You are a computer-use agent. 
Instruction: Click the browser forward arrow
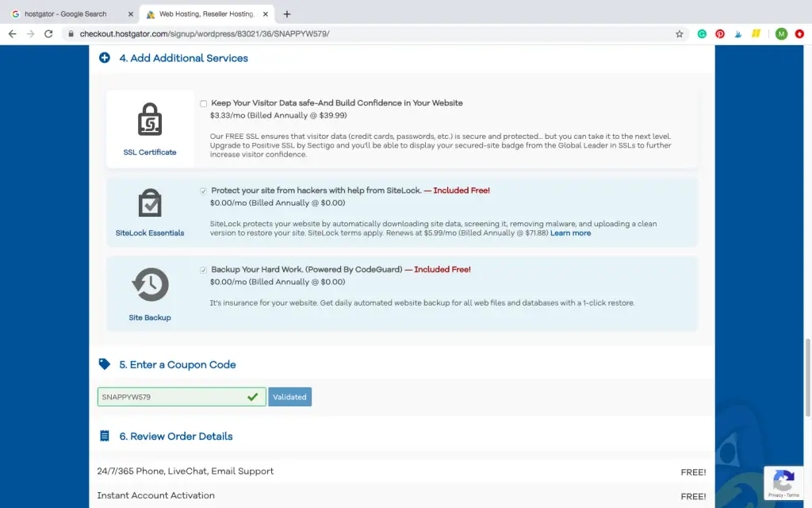coord(31,33)
